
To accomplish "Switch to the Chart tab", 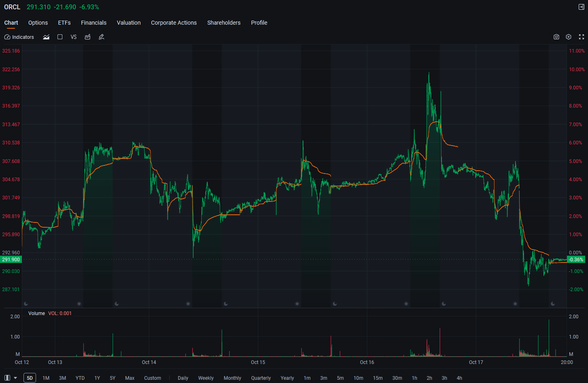I will [x=11, y=23].
